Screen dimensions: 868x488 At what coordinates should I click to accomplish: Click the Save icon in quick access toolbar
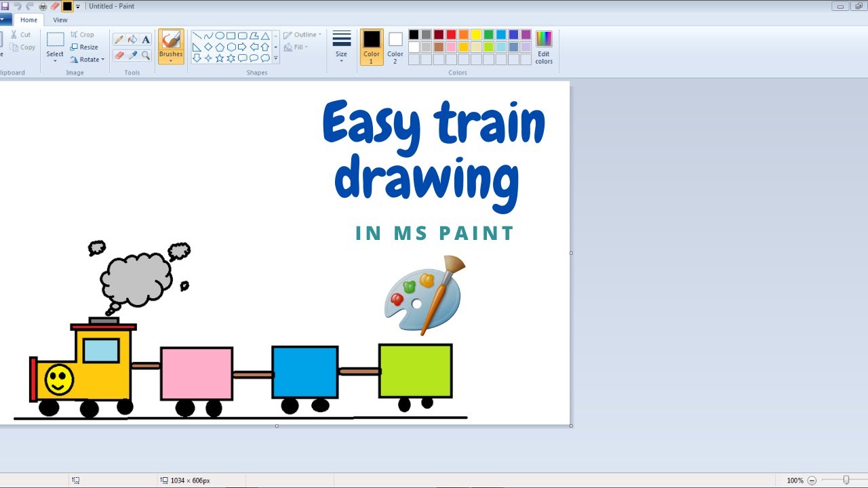point(5,6)
